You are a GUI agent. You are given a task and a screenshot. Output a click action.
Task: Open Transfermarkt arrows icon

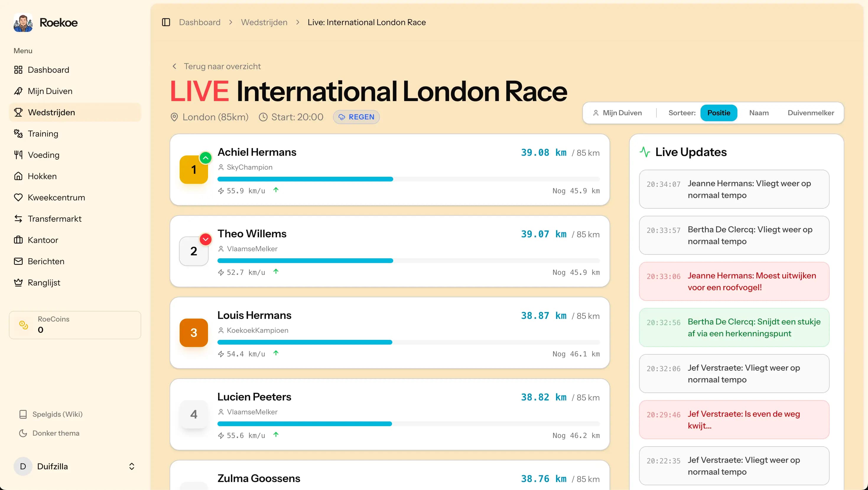[x=18, y=219]
